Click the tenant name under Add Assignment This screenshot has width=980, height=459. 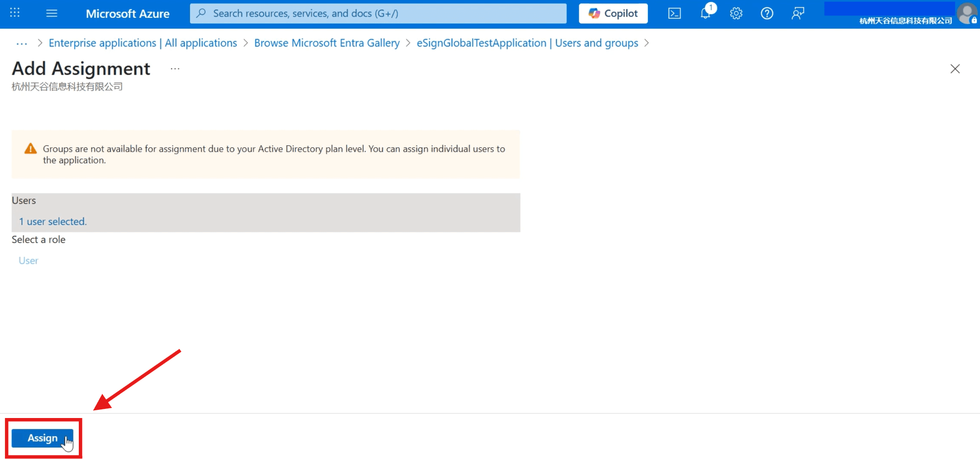click(x=67, y=87)
